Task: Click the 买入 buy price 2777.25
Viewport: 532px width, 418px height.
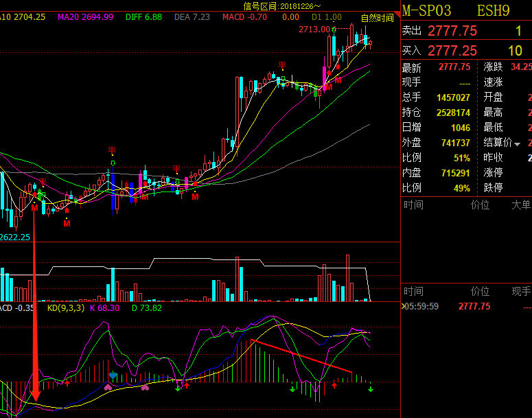Action: [452, 51]
